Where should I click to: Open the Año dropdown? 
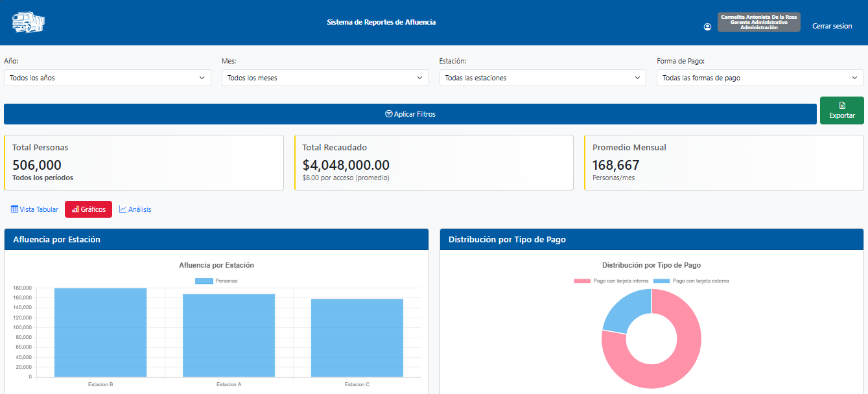point(108,78)
